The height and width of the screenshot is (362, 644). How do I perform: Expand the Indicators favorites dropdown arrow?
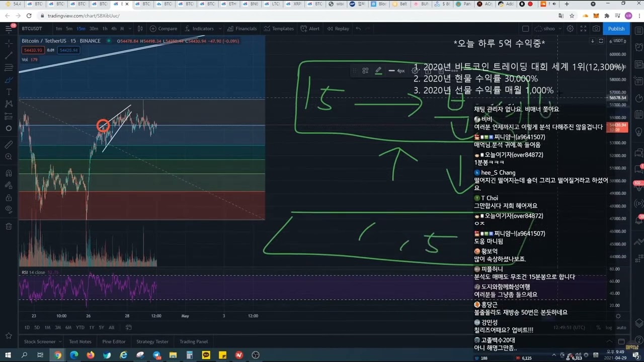pos(220,29)
